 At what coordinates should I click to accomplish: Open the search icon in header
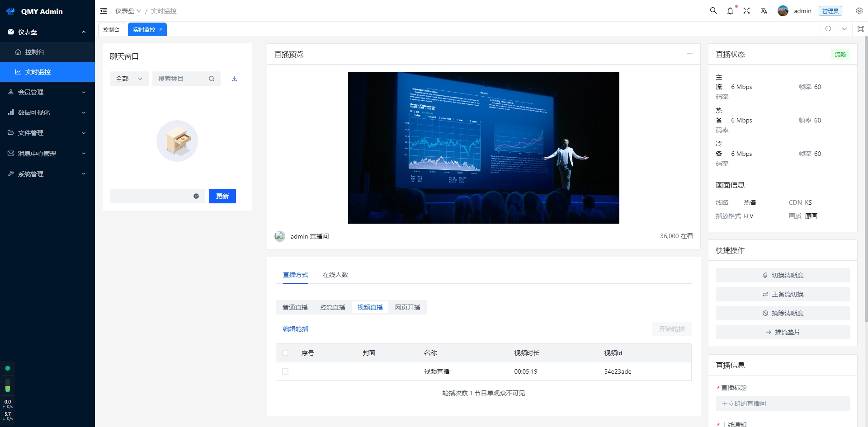(713, 11)
